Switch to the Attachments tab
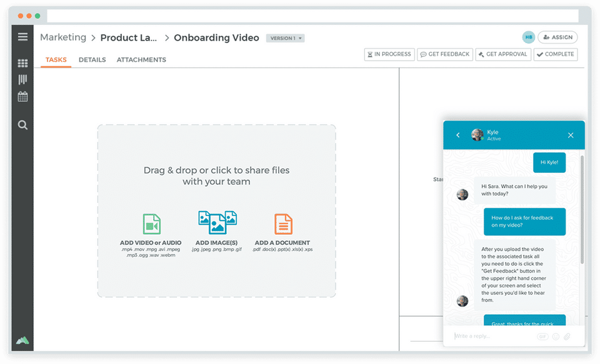Viewport: 600px width, 364px height. [x=141, y=60]
